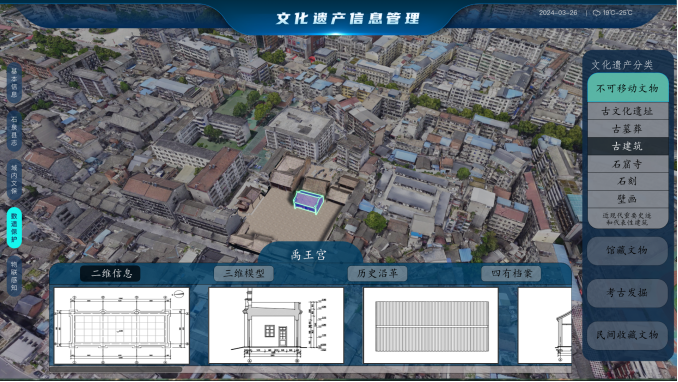Expand the 馆藏文物 category
Screen dimensions: 678x382
click(627, 250)
